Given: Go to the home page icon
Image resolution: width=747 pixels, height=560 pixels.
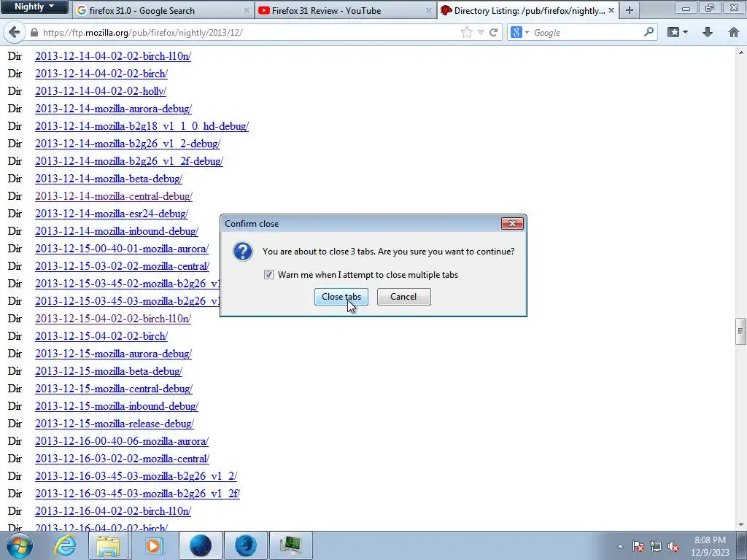Looking at the screenshot, I should coord(734,32).
